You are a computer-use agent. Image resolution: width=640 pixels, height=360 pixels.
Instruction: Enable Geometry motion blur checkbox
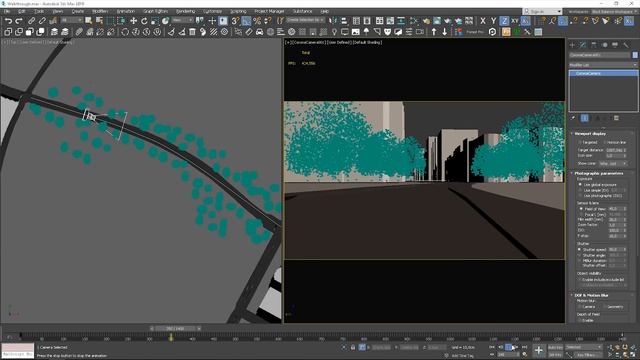click(x=604, y=307)
